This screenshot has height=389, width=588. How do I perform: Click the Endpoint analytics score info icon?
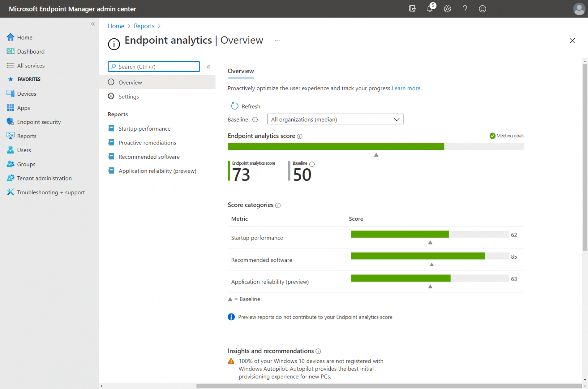tap(299, 136)
